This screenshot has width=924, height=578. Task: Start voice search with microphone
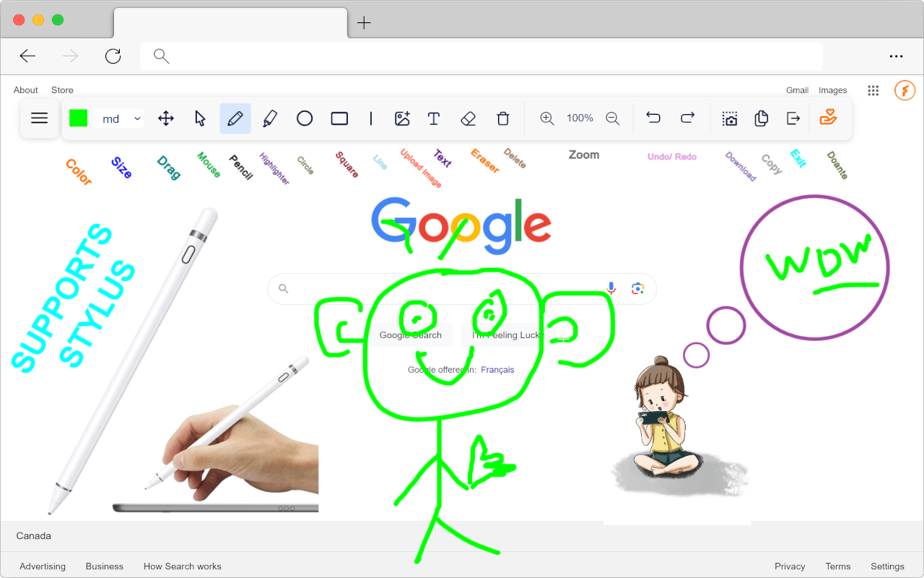[x=611, y=288]
